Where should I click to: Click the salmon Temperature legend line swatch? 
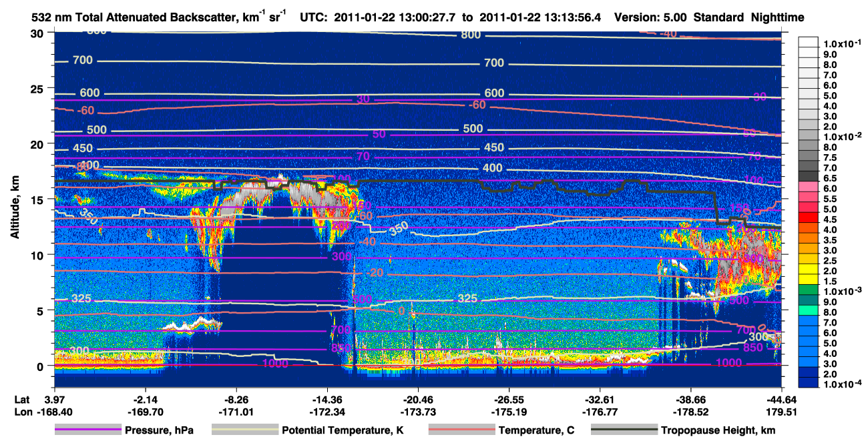(x=461, y=430)
